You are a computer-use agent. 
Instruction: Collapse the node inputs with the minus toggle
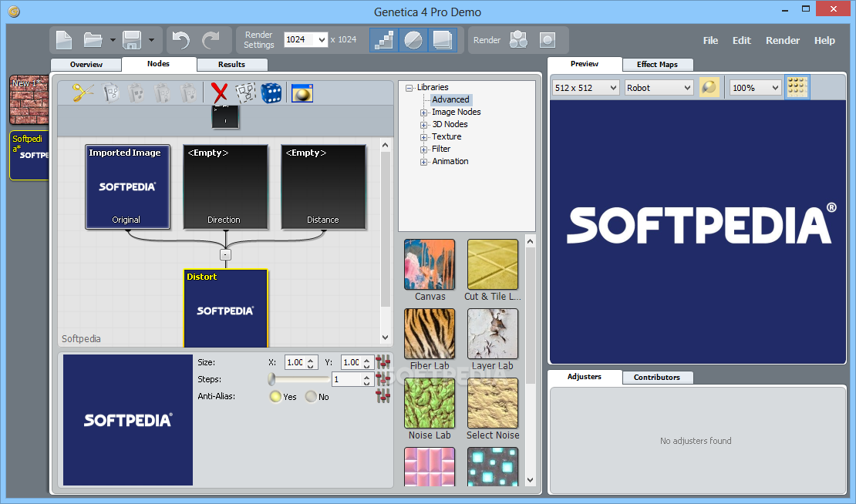[225, 255]
